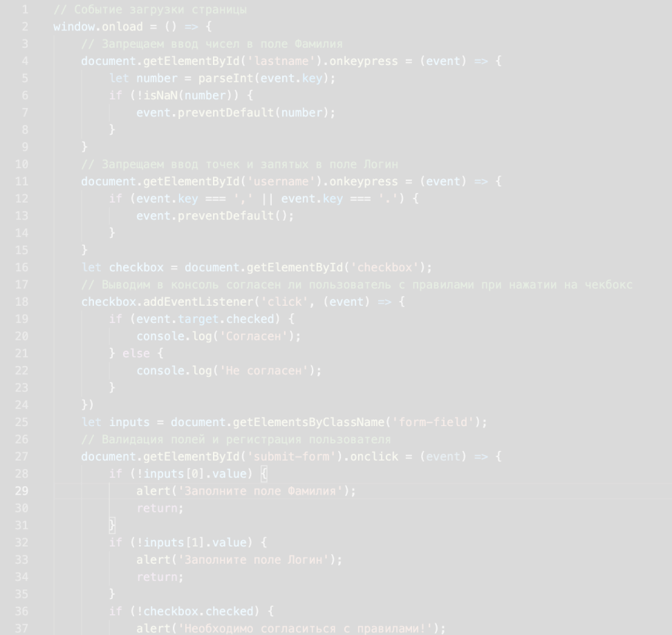Click line number 37 in the gutter

(x=21, y=628)
